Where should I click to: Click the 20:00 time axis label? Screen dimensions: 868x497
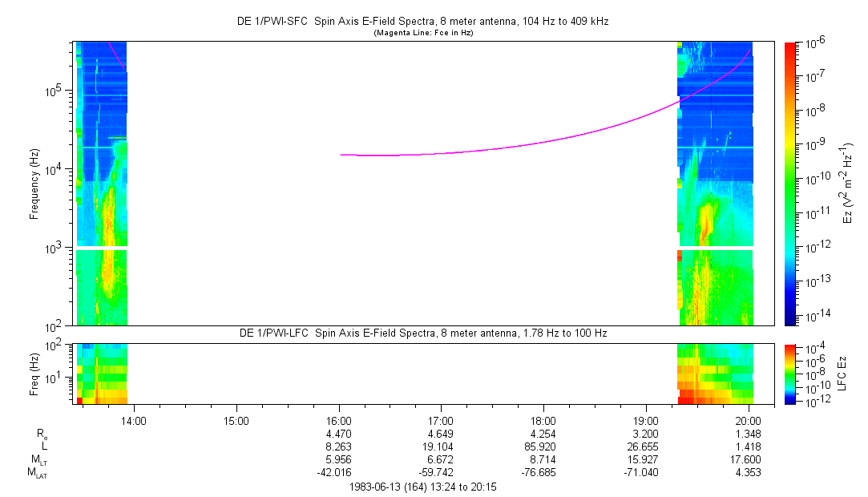[749, 421]
